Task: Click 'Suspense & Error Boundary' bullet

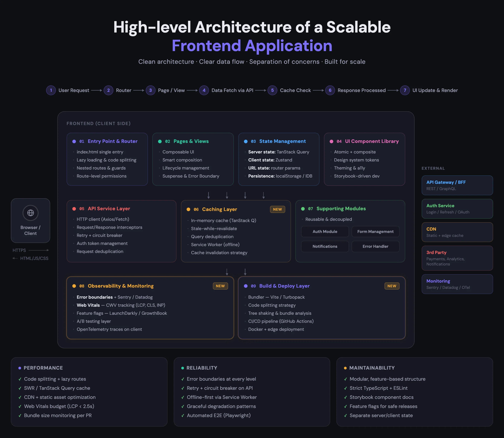Action: (191, 176)
